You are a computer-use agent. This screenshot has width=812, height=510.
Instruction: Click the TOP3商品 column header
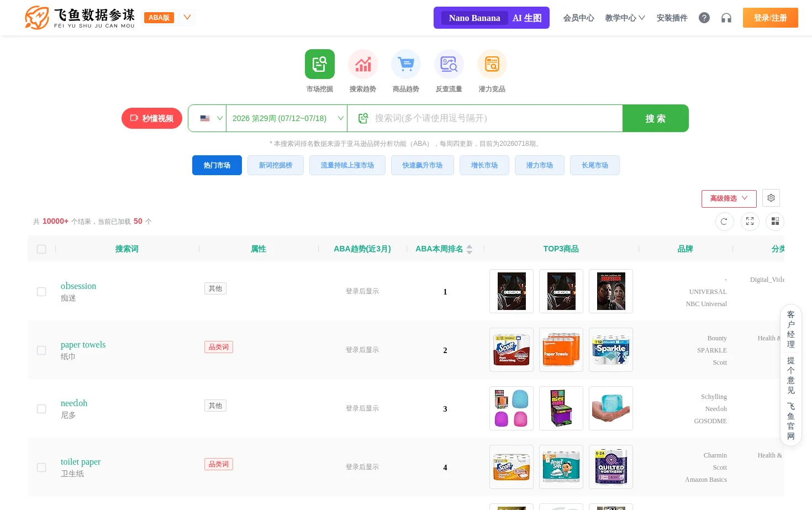[x=561, y=249]
